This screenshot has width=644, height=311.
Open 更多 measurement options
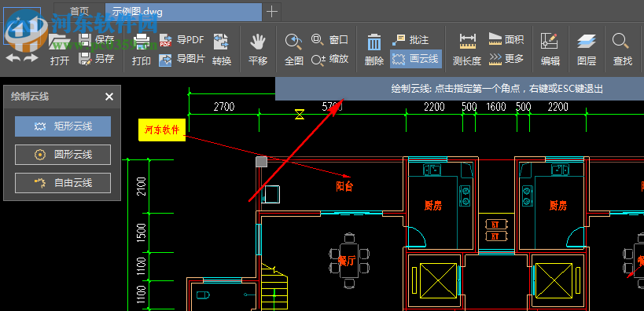coord(506,59)
